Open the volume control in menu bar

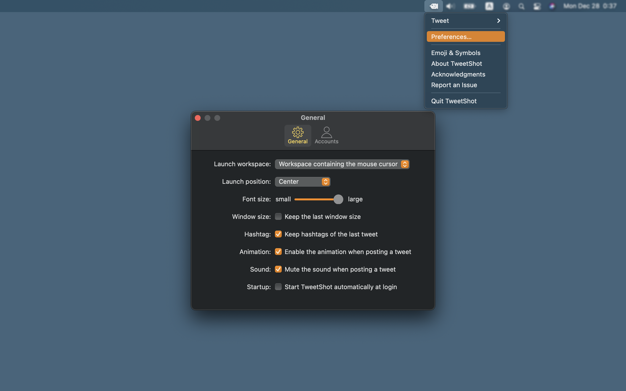coord(451,6)
